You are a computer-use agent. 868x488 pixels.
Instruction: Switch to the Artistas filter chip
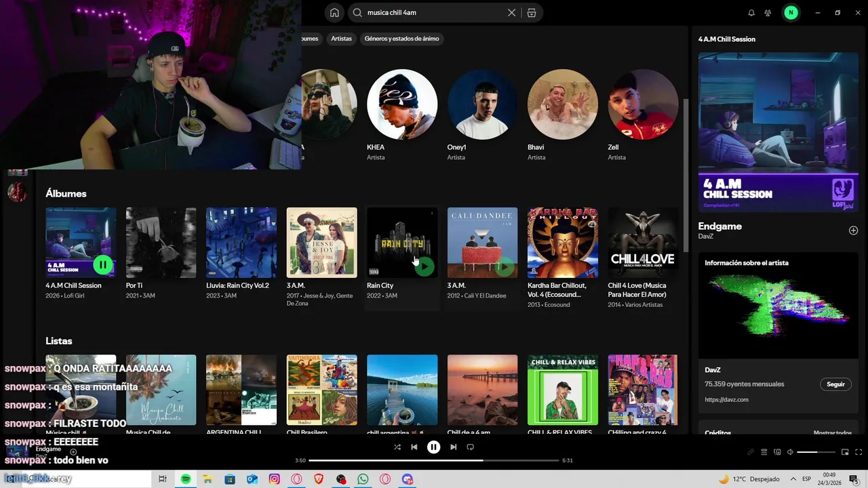[341, 39]
